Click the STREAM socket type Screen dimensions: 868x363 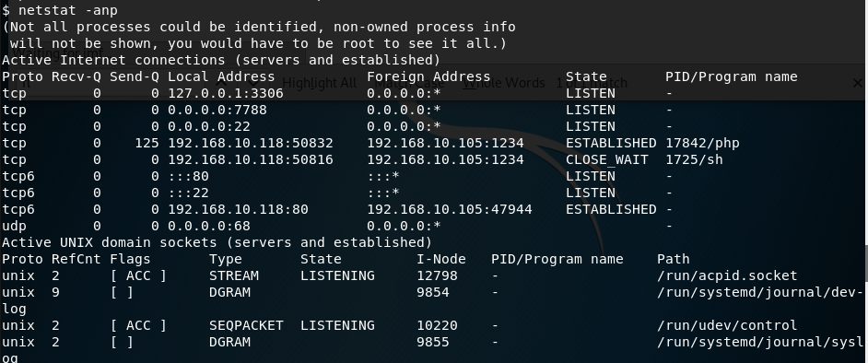tap(234, 275)
